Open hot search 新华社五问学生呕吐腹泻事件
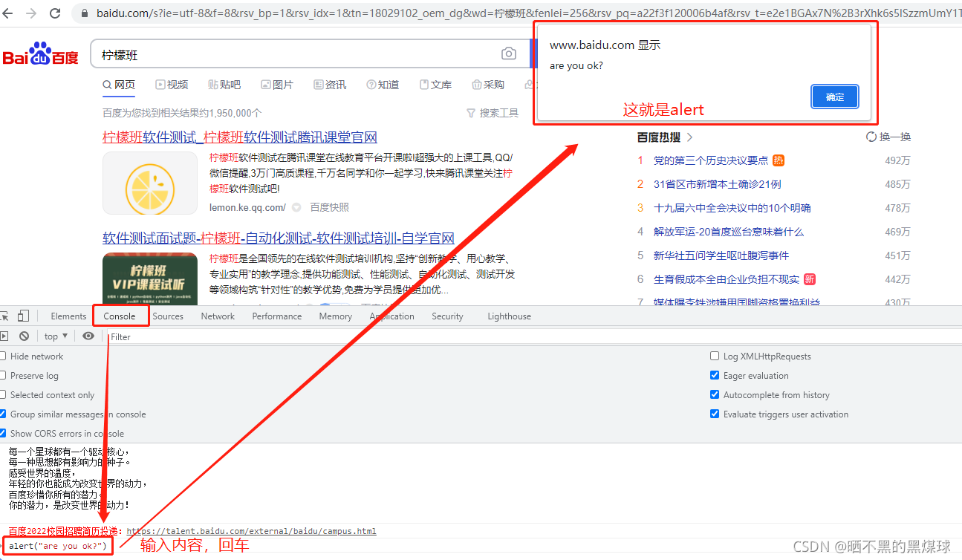Image resolution: width=962 pixels, height=560 pixels. 721,255
